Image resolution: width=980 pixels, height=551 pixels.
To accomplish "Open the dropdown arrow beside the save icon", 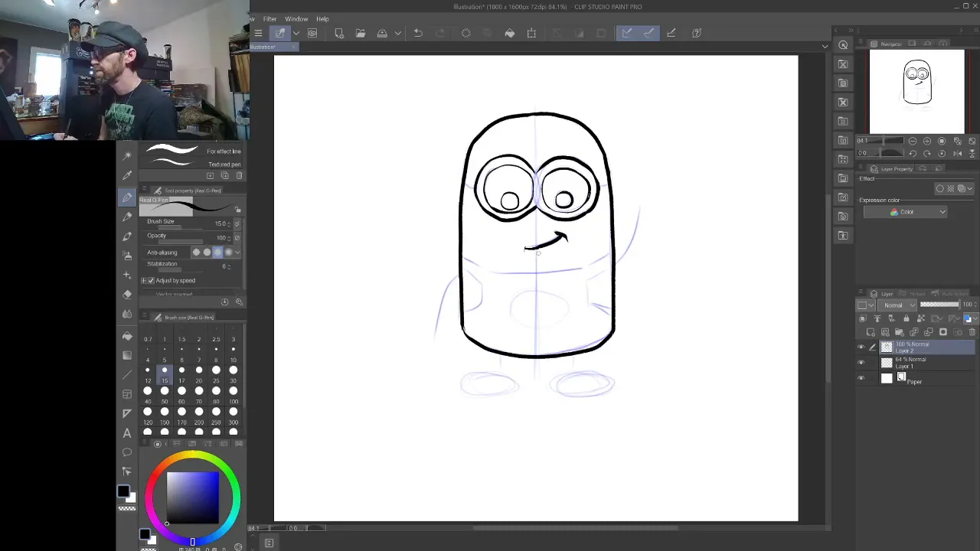I will [x=397, y=33].
